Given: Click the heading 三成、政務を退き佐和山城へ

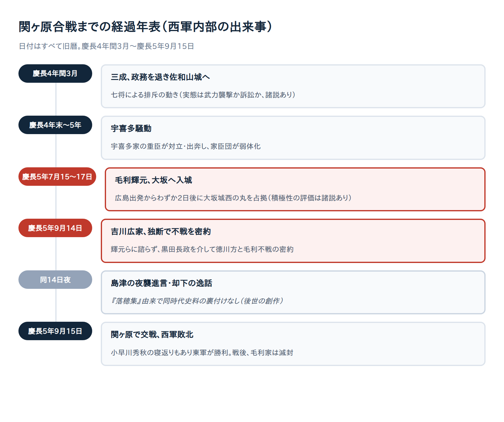Looking at the screenshot, I should click(x=160, y=77).
